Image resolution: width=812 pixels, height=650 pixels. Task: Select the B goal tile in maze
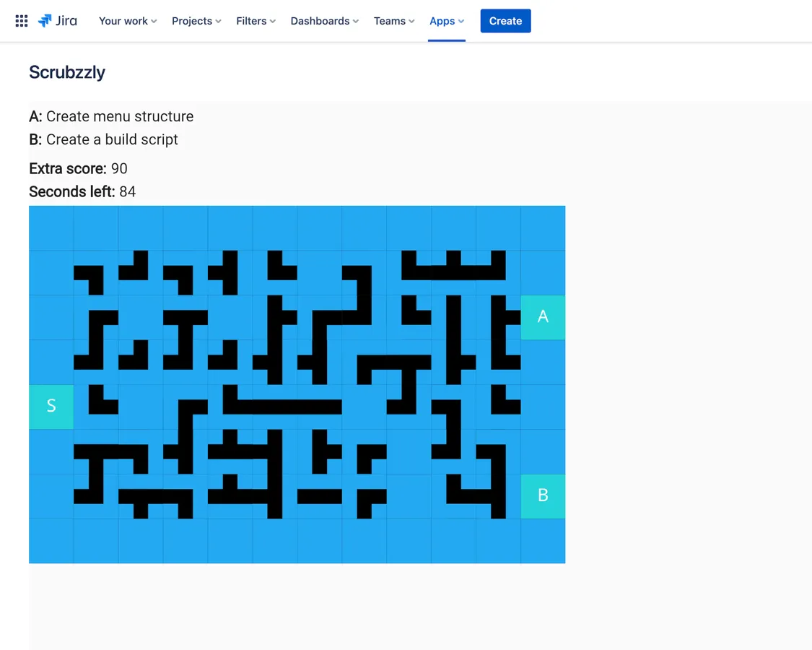(x=543, y=496)
